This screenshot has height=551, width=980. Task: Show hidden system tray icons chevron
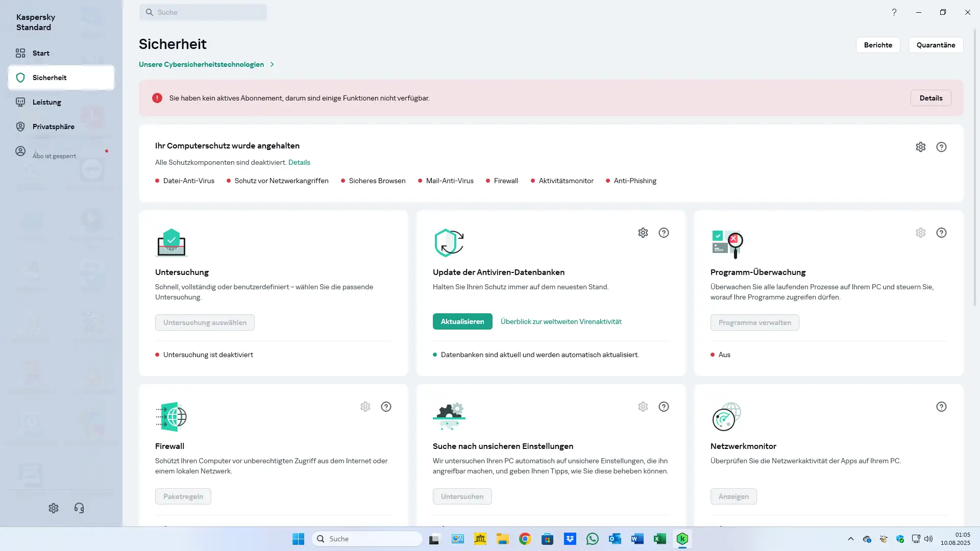point(850,539)
